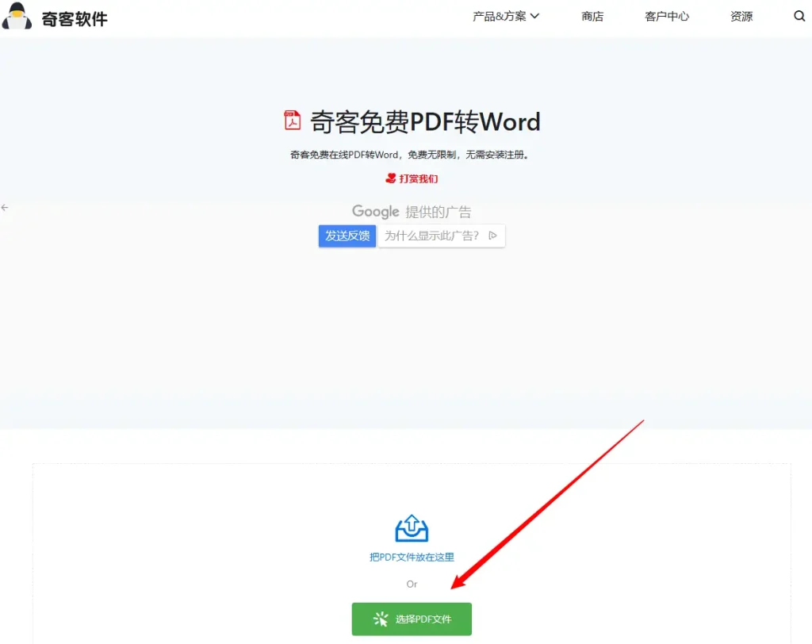The image size is (812, 644).
Task: Click the blue upload tray icon
Action: (412, 529)
